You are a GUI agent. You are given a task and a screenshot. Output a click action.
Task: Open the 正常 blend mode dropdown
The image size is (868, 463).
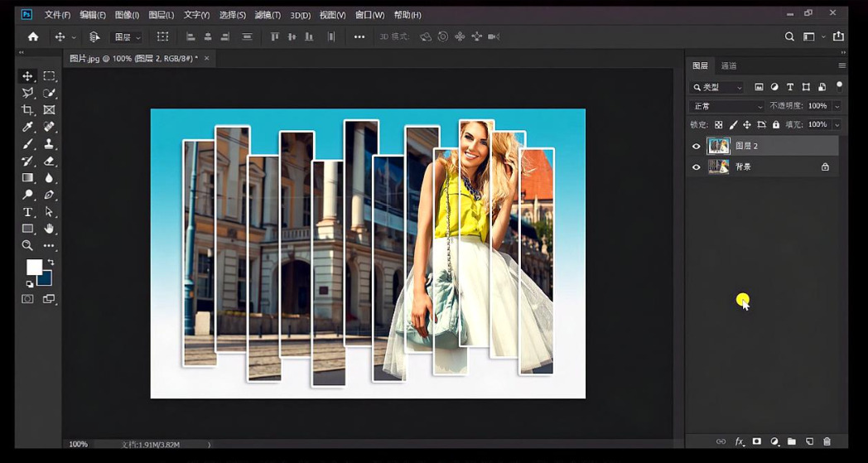(727, 106)
